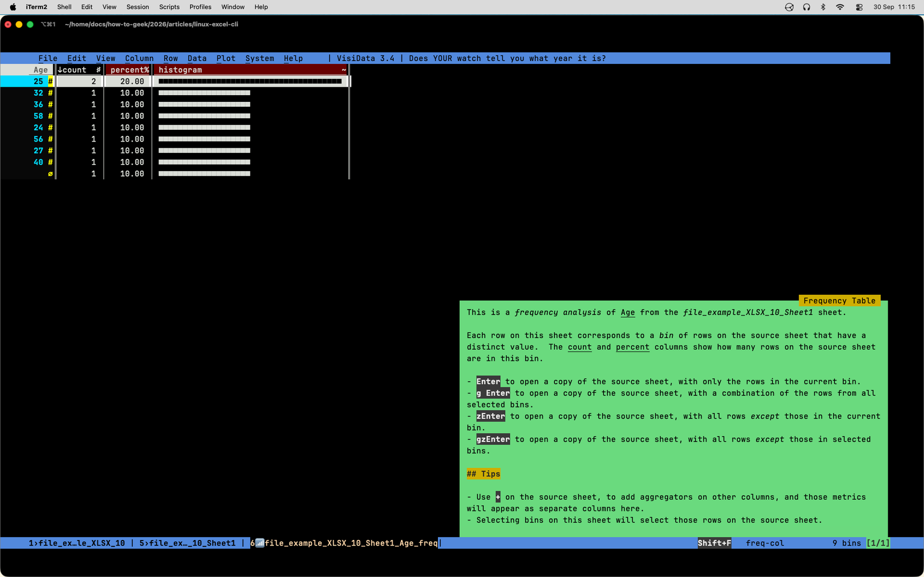Viewport: 924px width, 577px height.
Task: Click the Wi-Fi status icon
Action: coord(840,7)
